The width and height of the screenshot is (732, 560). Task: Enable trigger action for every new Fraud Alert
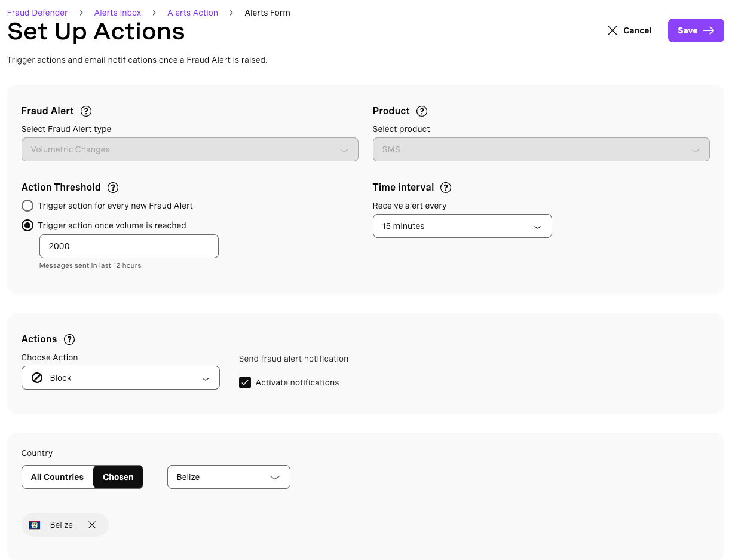[x=27, y=206]
